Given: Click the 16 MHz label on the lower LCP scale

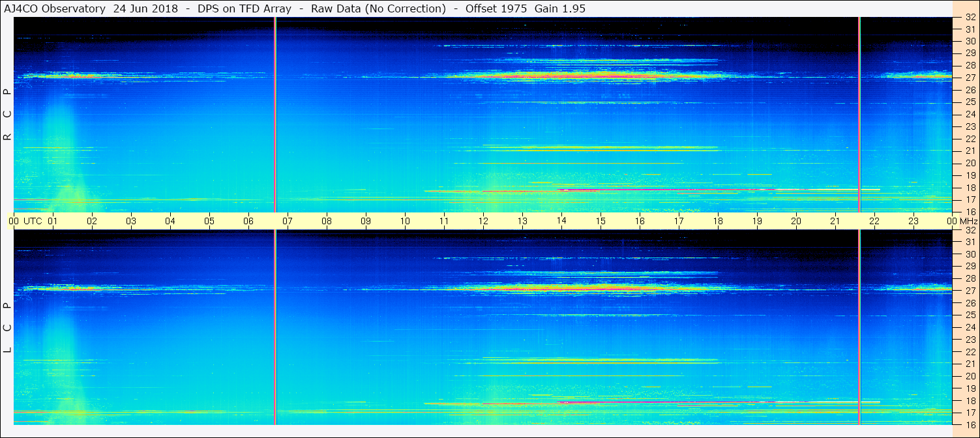Looking at the screenshot, I should click(970, 424).
